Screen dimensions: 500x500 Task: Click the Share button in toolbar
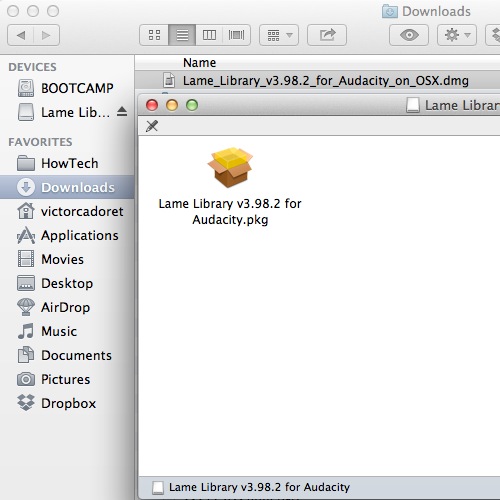(x=327, y=35)
